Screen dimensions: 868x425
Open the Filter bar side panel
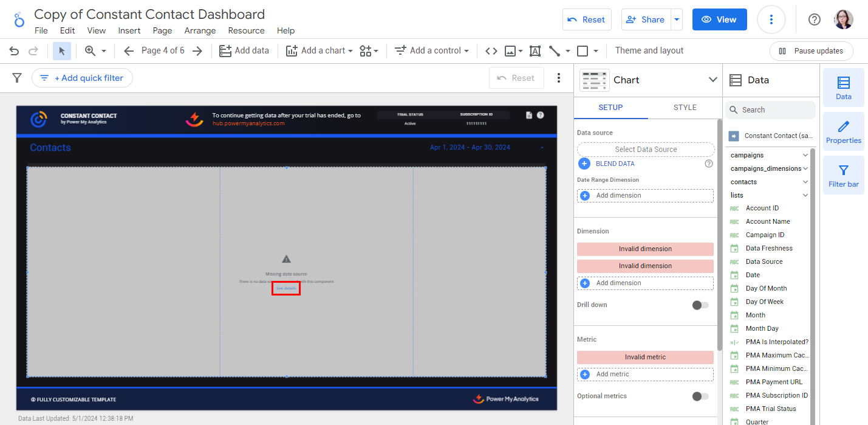coord(843,176)
